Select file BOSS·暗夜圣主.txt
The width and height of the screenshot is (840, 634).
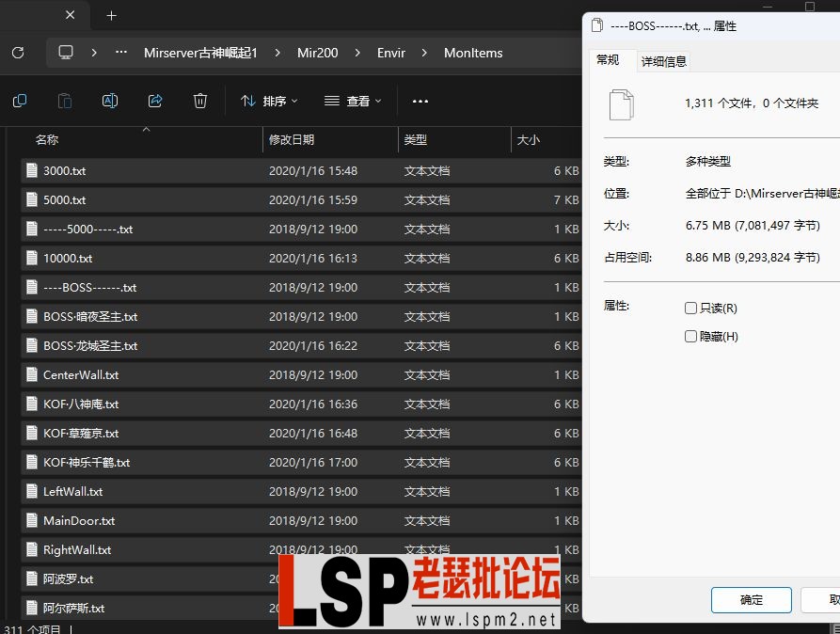(x=90, y=316)
